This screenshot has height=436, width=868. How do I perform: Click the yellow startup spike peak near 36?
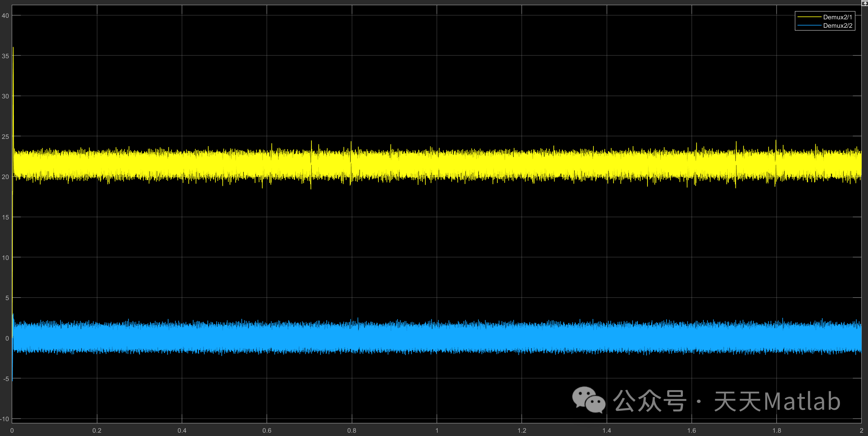(x=13, y=48)
